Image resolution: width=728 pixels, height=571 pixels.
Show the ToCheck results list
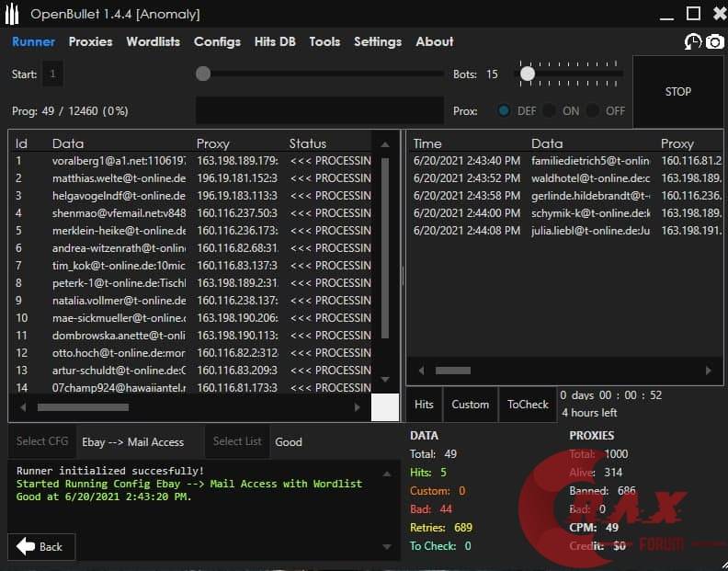click(528, 405)
